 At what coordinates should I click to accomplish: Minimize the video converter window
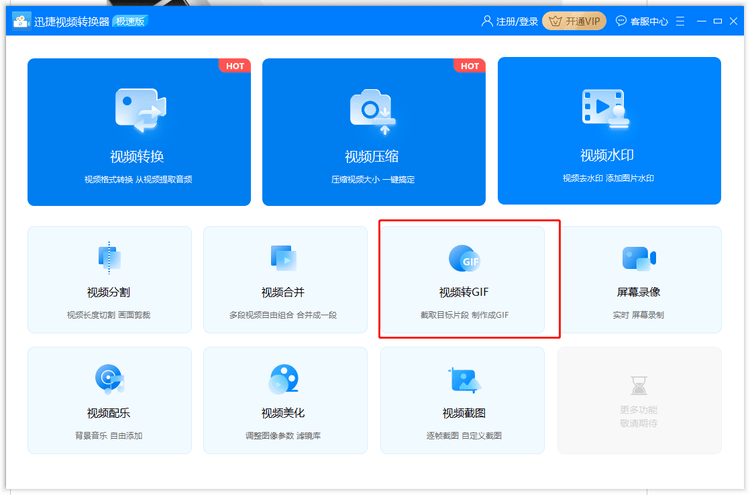[700, 21]
